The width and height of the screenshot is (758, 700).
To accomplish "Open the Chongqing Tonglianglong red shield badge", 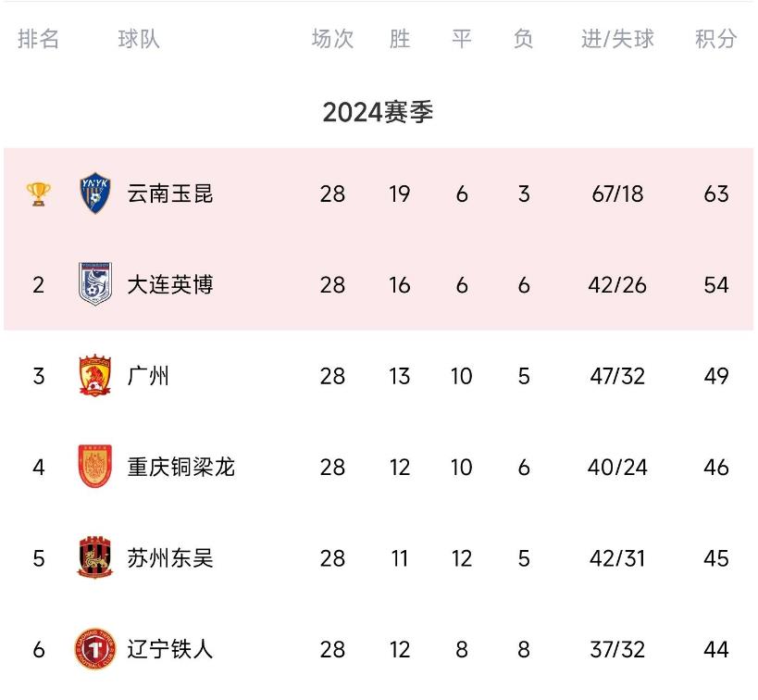I will pyautogui.click(x=95, y=467).
